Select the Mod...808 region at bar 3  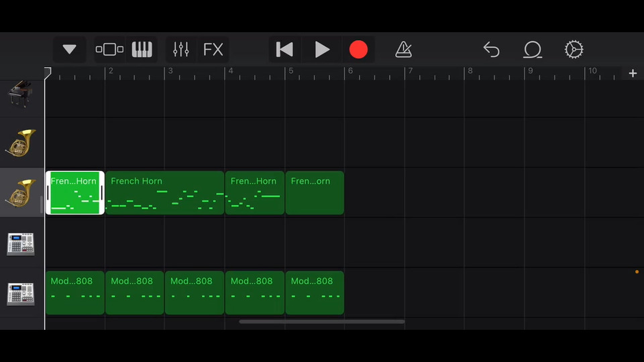195,293
